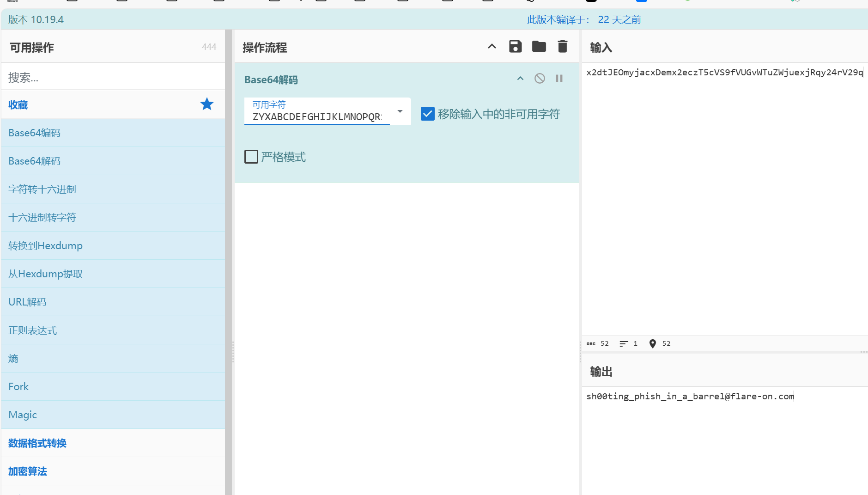Click the vertical splitter between operations and recipe panels
Image resolution: width=868 pixels, height=495 pixels.
[233, 351]
